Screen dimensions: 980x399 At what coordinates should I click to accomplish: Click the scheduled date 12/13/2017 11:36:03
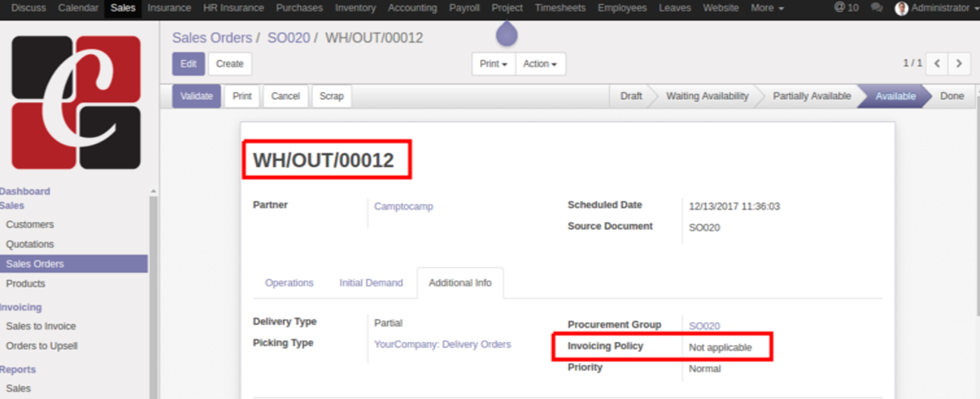coord(734,207)
